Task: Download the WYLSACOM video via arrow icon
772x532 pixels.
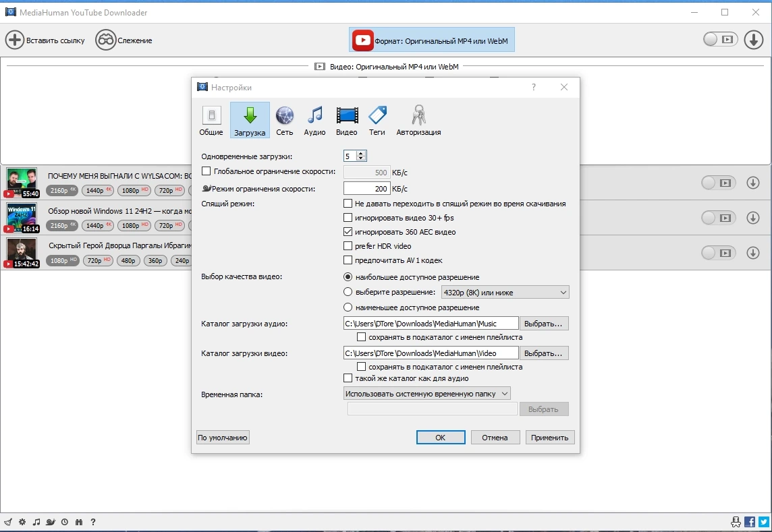Action: coord(753,183)
